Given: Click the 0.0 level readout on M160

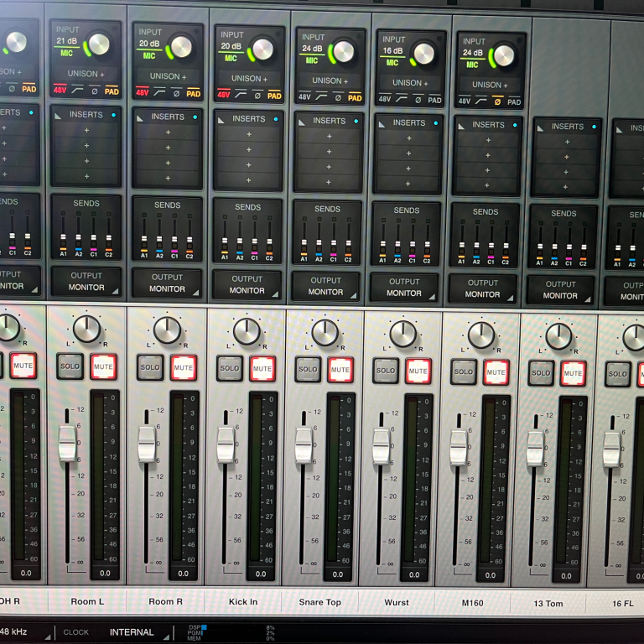Looking at the screenshot, I should click(x=491, y=575).
